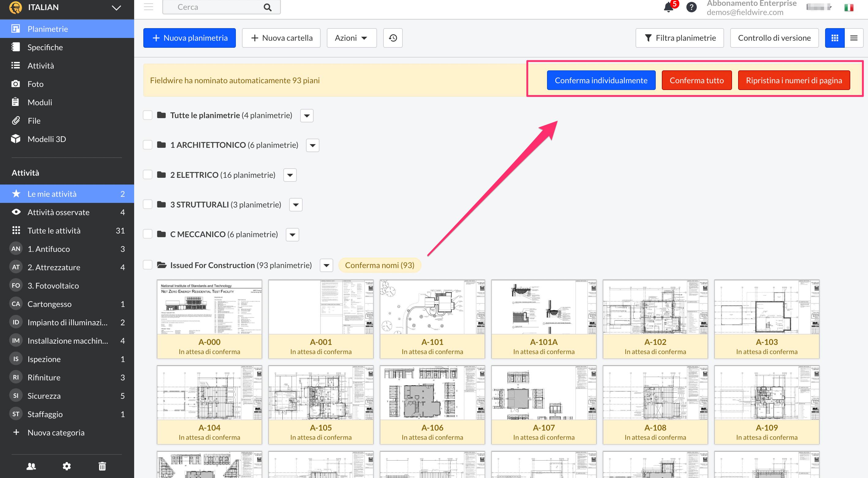The width and height of the screenshot is (868, 478).
Task: Expand the ITALIAN project selector chevron
Action: click(116, 8)
